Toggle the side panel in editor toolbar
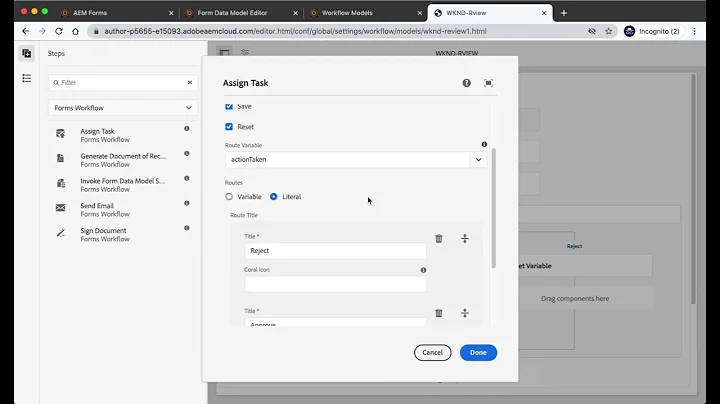 point(224,53)
